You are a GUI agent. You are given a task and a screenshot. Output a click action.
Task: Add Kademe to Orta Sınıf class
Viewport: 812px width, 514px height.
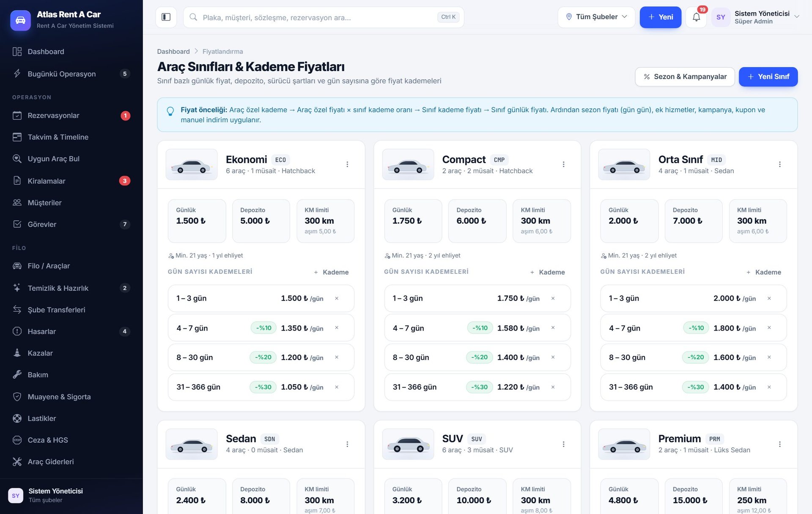point(763,272)
